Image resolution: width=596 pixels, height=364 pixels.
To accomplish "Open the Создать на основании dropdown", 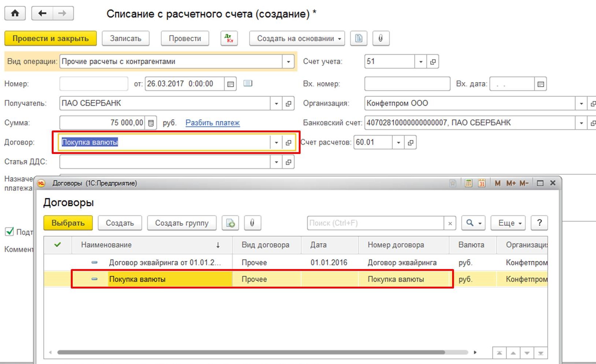I will 297,38.
